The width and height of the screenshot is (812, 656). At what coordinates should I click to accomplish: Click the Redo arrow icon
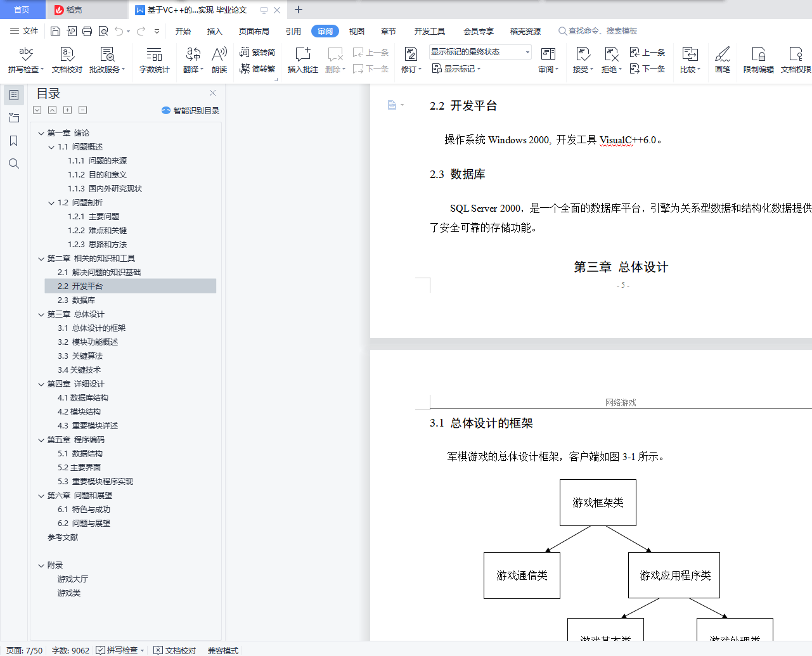pos(141,31)
